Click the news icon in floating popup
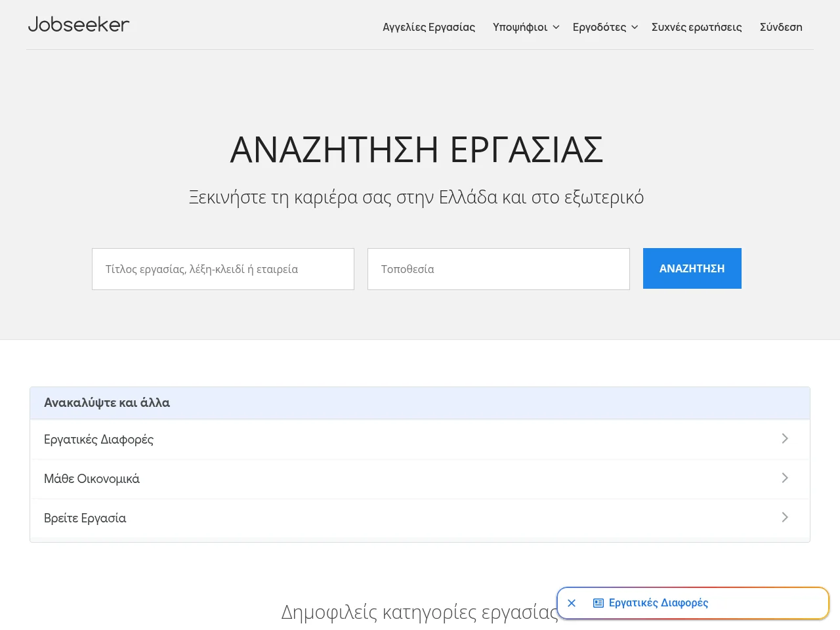Viewport: 840px width, 630px height. (598, 603)
